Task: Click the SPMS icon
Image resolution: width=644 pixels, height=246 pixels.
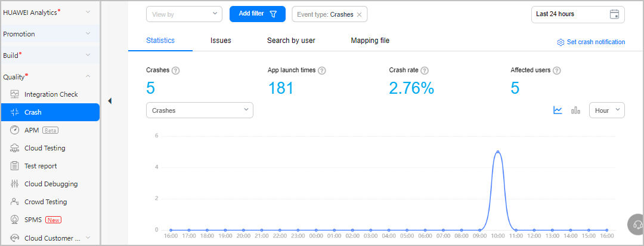Action: click(15, 220)
